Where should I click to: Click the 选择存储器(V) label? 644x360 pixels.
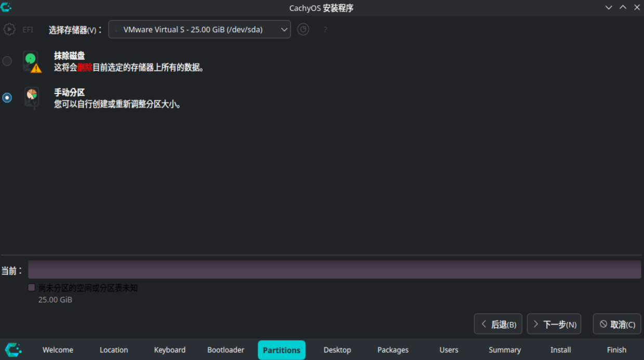(x=75, y=30)
